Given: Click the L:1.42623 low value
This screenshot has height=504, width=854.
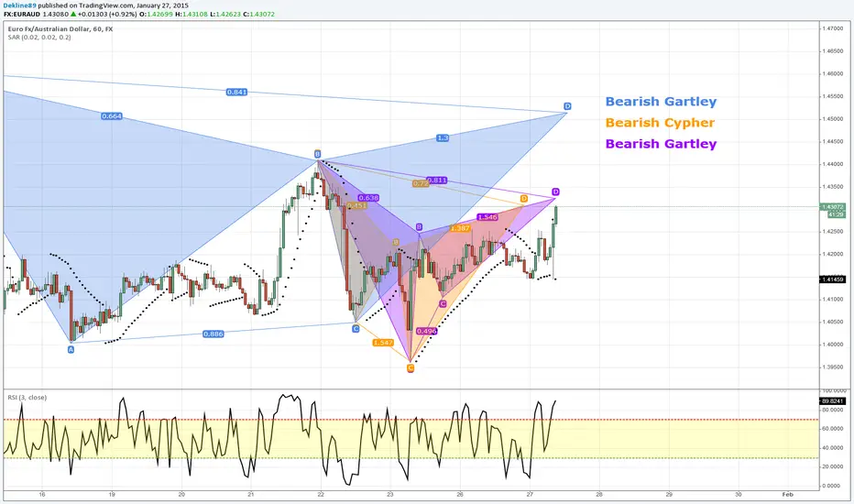Looking at the screenshot, I should pos(225,14).
